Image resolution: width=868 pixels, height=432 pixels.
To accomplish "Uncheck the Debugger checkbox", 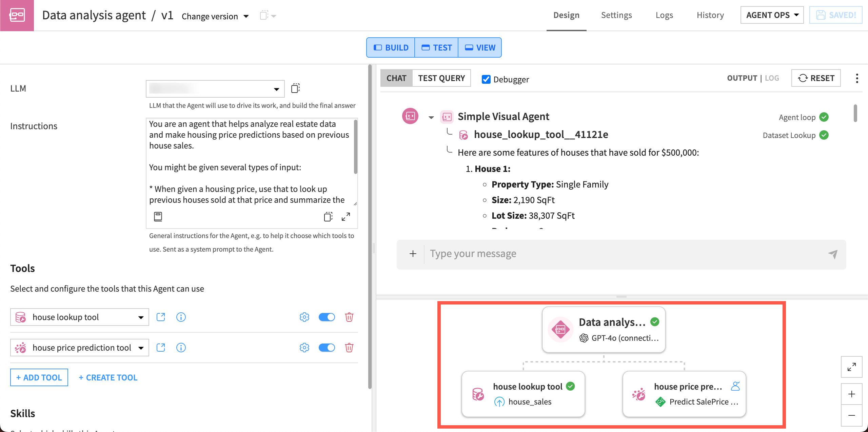I will tap(486, 79).
